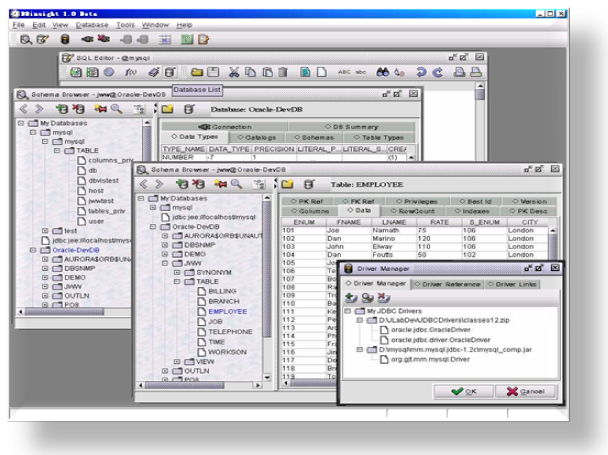Open the Schema Browser from the main toolbar
This screenshot has height=455, width=608.
pyautogui.click(x=26, y=39)
